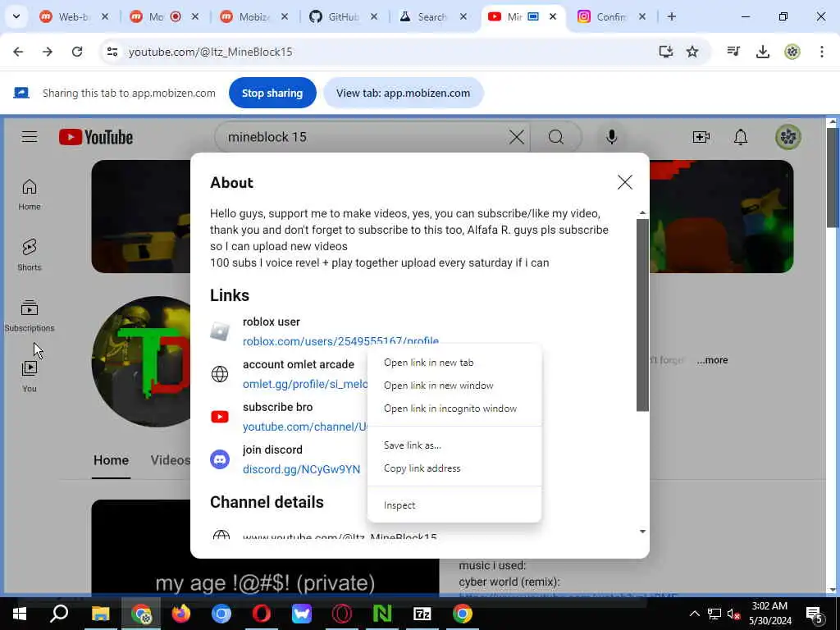Open Chrome downloads icon

point(762,52)
